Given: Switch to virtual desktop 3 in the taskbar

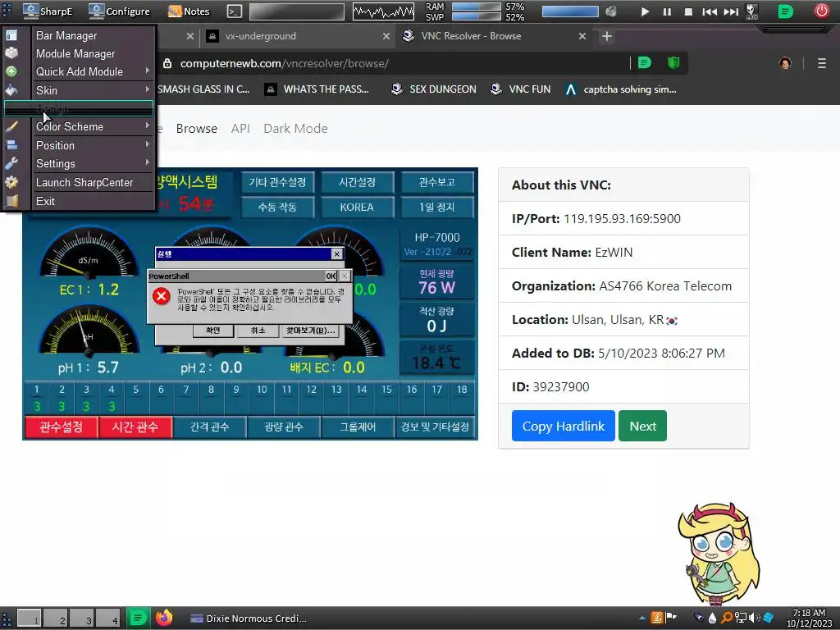Looking at the screenshot, I should coord(82,619).
